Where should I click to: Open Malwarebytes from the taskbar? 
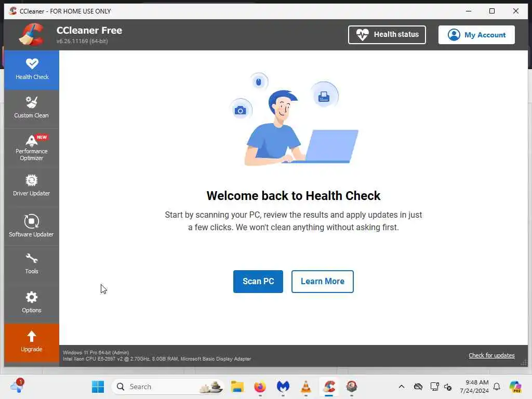[x=283, y=387]
